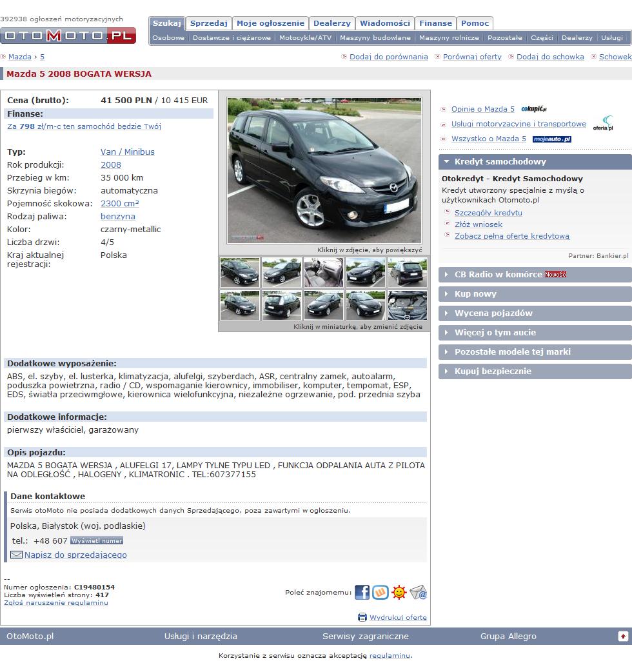Select Maszyny budowlane category
The height and width of the screenshot is (672, 632).
[x=375, y=37]
